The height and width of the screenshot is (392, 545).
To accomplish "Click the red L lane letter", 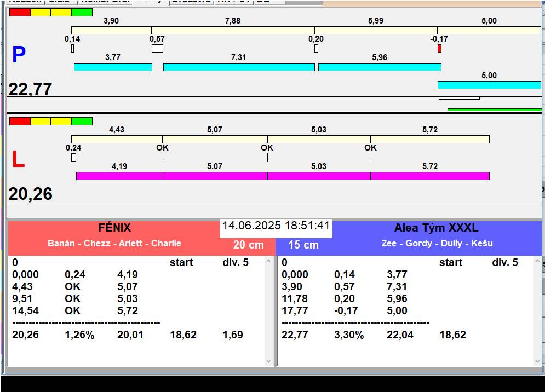I will 18,160.
